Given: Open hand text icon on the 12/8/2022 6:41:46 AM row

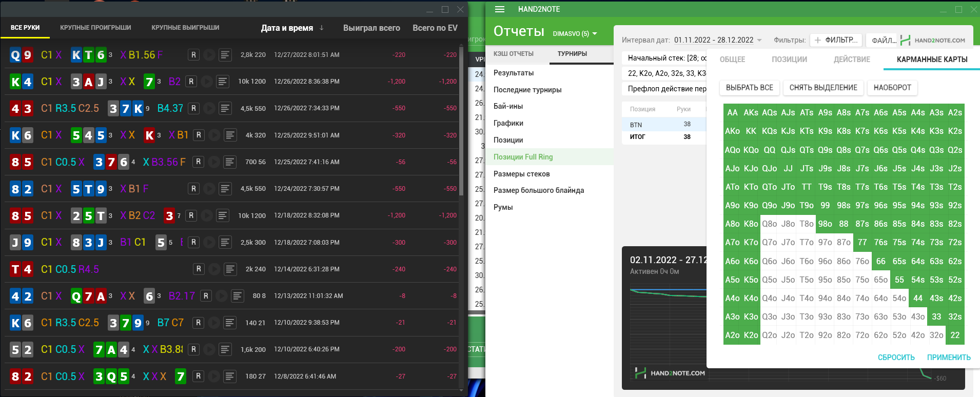Looking at the screenshot, I should (230, 376).
